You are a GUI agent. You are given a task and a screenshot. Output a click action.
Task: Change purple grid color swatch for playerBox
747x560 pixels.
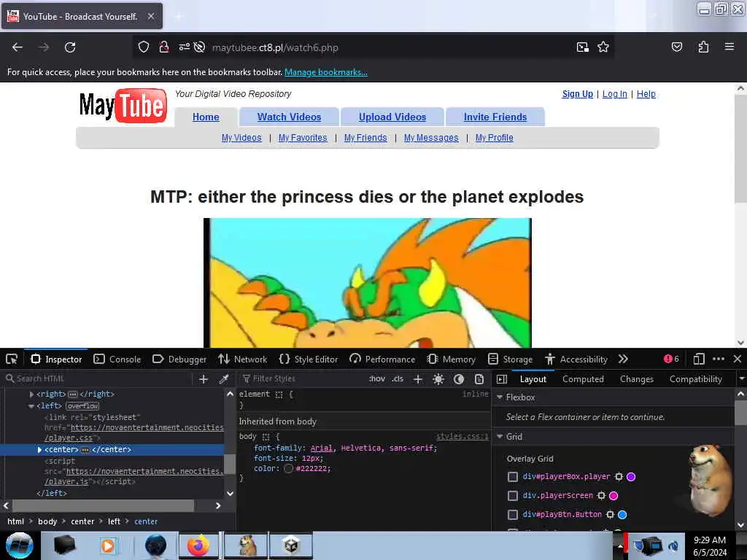click(x=631, y=477)
